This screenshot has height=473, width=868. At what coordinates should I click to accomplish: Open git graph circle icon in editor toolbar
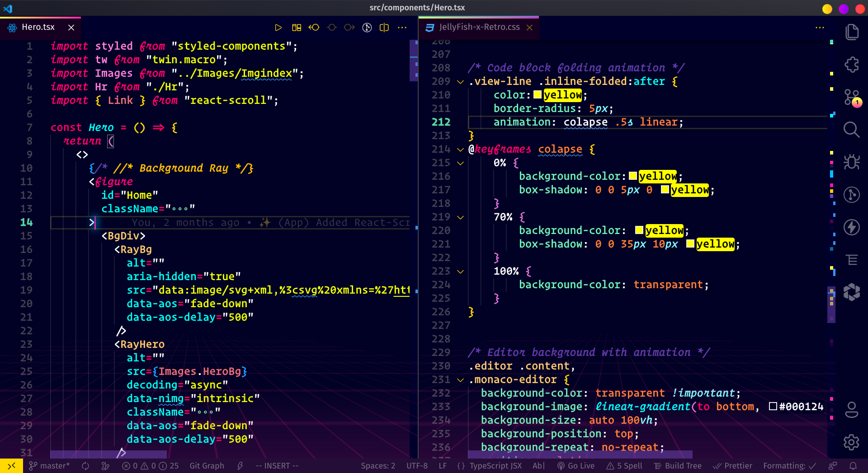(367, 28)
